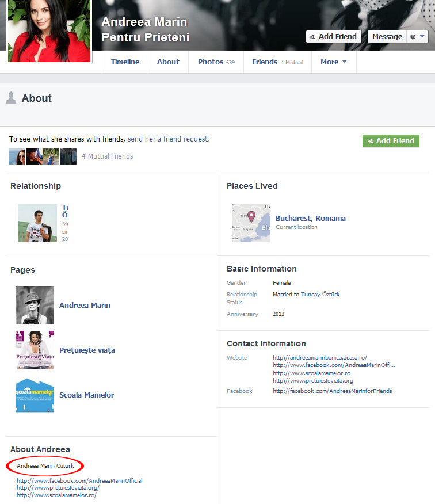Open the Scoala Mamelor page logo

(x=35, y=395)
